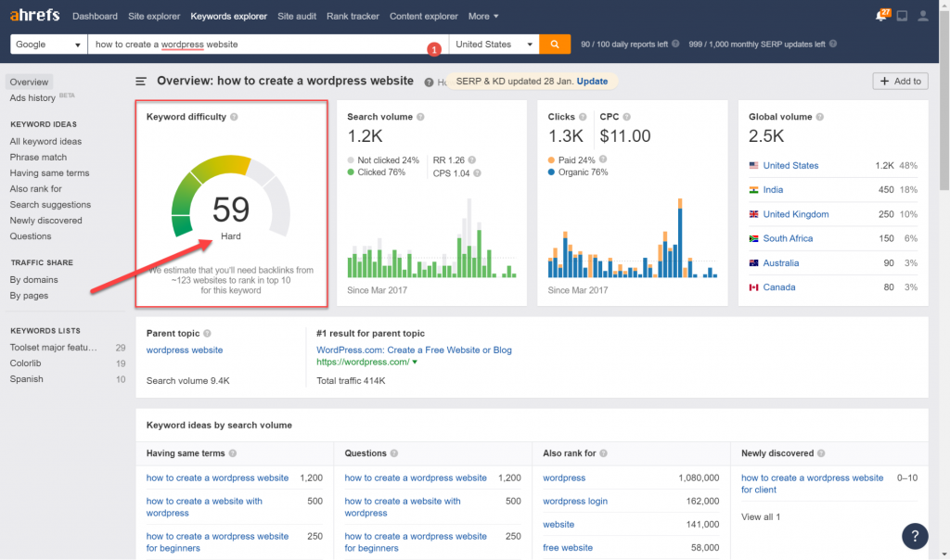This screenshot has height=560, width=950.
Task: Click the CPC info question icon
Action: [x=626, y=117]
